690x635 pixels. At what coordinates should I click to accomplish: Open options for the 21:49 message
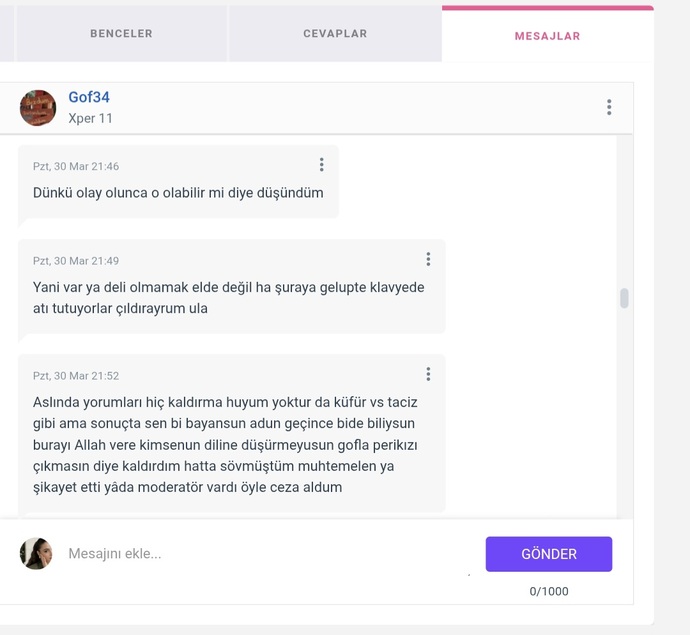pos(428,259)
